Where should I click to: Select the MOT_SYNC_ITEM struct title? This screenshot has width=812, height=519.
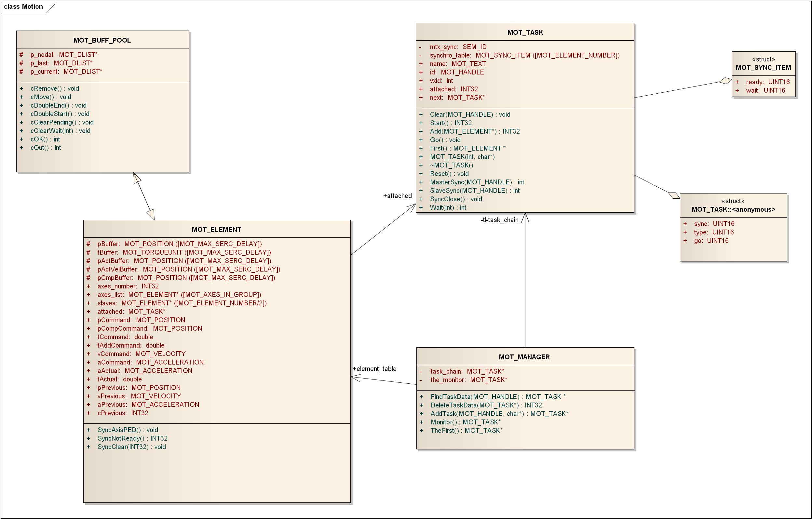[x=764, y=67]
